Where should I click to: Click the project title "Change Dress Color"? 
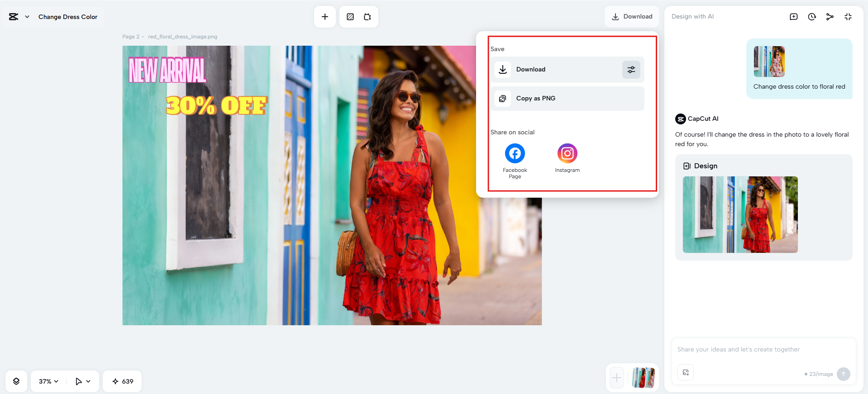point(68,17)
